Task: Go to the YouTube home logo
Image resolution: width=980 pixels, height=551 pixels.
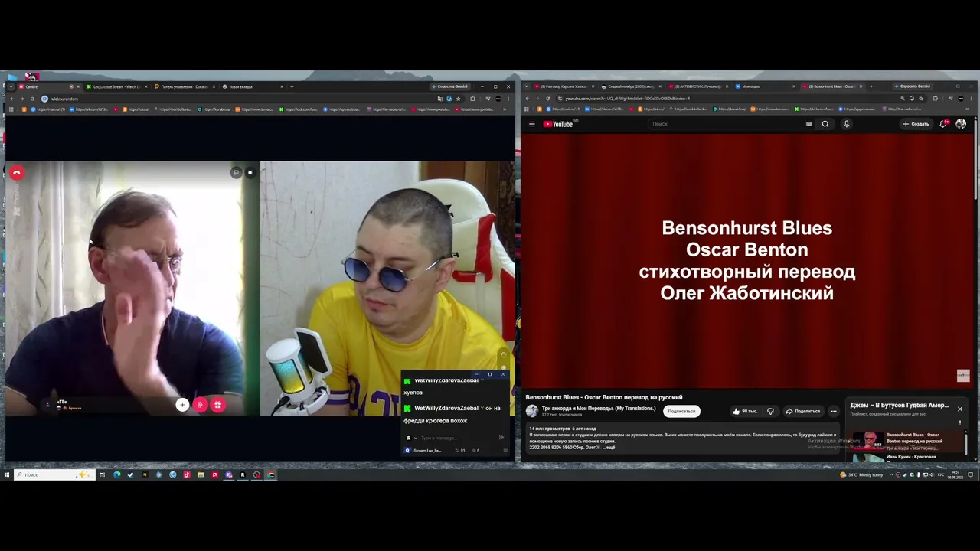Action: pyautogui.click(x=558, y=124)
